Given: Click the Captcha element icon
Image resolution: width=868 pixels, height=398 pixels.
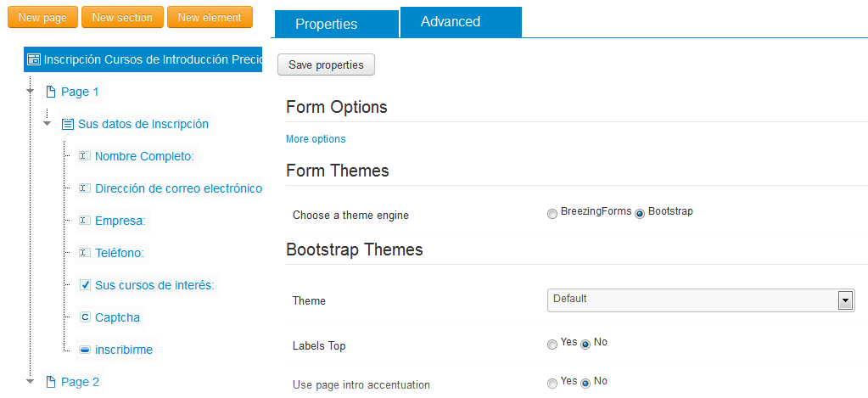Looking at the screenshot, I should click(x=85, y=317).
